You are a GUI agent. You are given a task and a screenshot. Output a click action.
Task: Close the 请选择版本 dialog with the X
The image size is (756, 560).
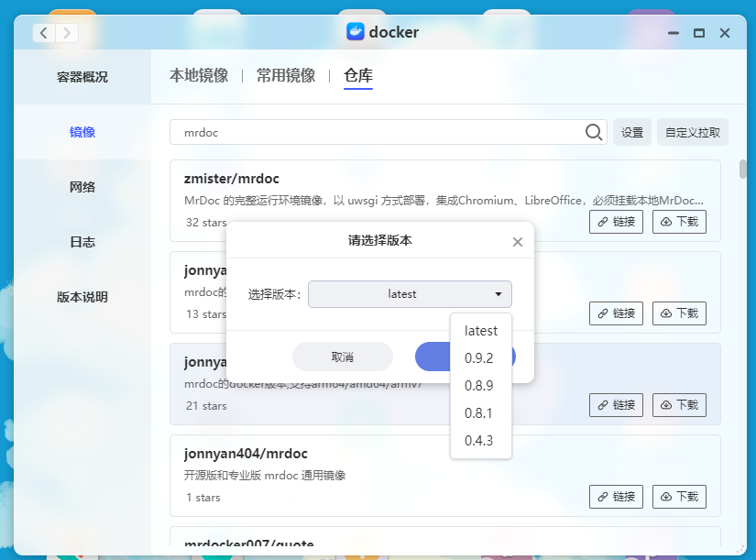pos(517,241)
